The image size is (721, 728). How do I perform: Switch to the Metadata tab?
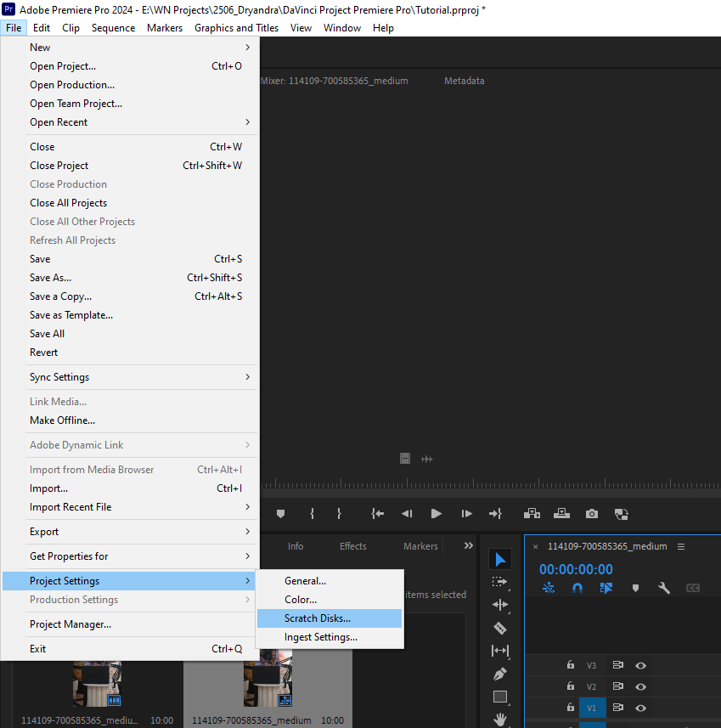point(465,81)
